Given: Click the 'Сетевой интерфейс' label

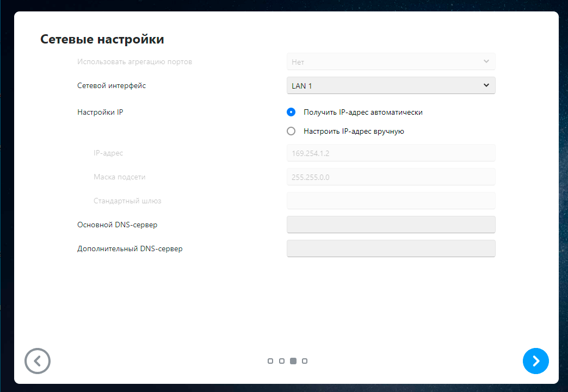Looking at the screenshot, I should pos(112,86).
